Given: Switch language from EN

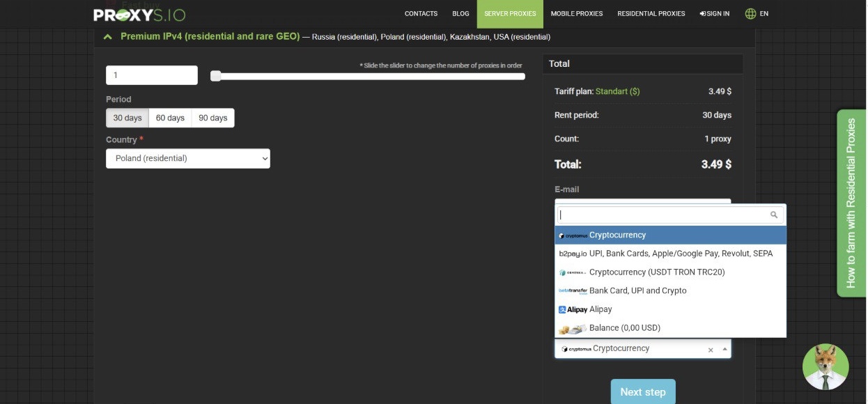Looking at the screenshot, I should (764, 13).
